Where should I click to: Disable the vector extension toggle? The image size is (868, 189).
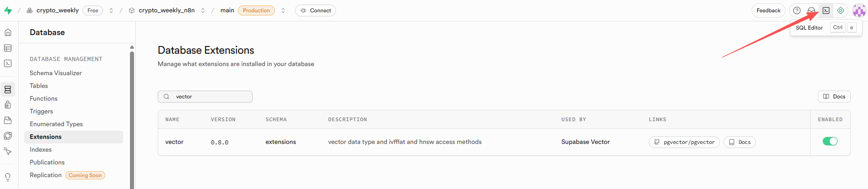tap(830, 142)
